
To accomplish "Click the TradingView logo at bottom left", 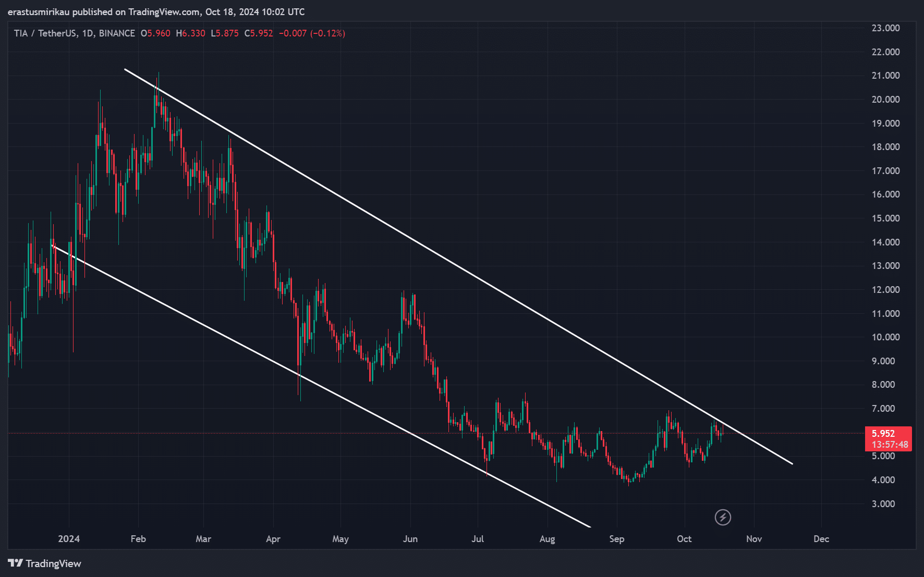I will pyautogui.click(x=44, y=563).
